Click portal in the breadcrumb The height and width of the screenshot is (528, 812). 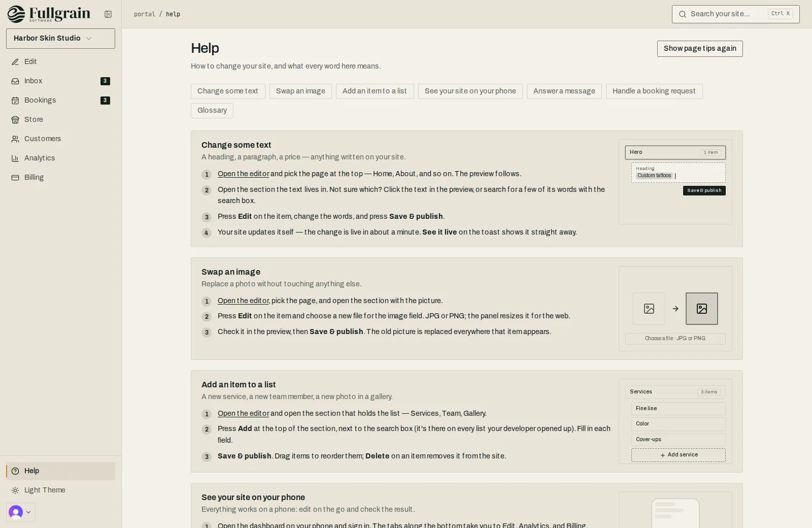coord(145,14)
